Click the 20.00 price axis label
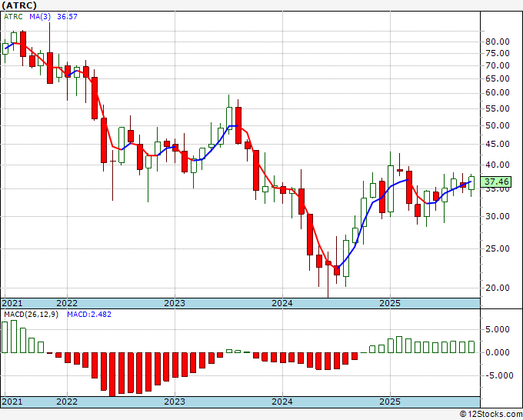 pos(498,288)
